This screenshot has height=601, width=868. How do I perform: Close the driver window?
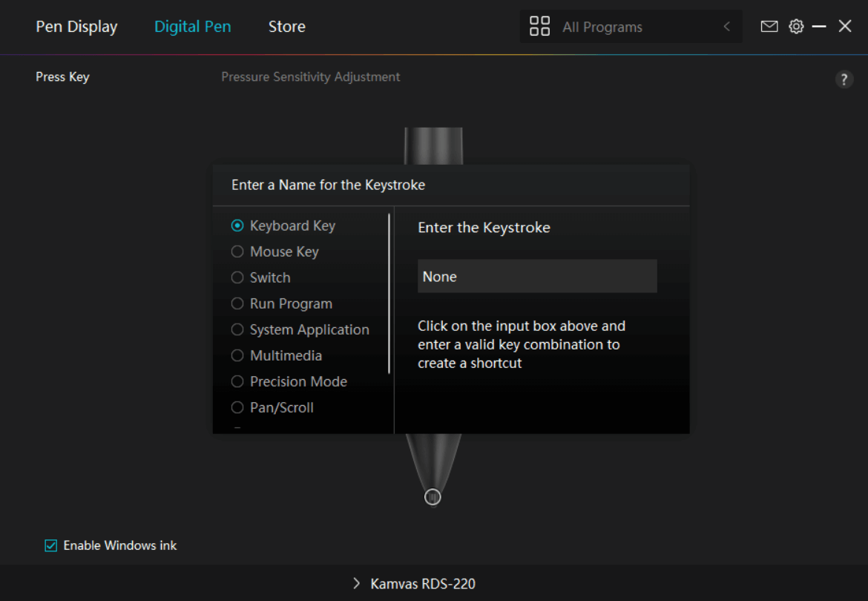click(x=845, y=26)
